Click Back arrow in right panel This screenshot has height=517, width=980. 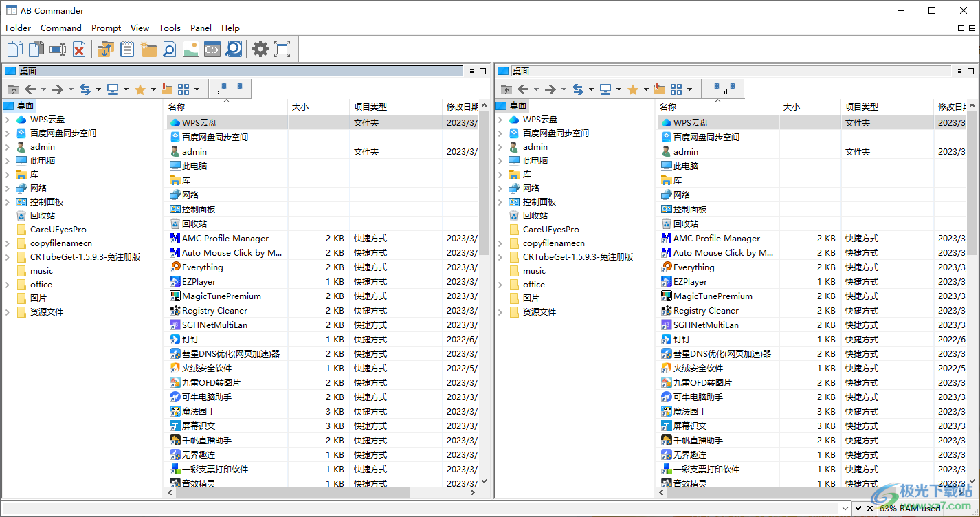tap(523, 89)
